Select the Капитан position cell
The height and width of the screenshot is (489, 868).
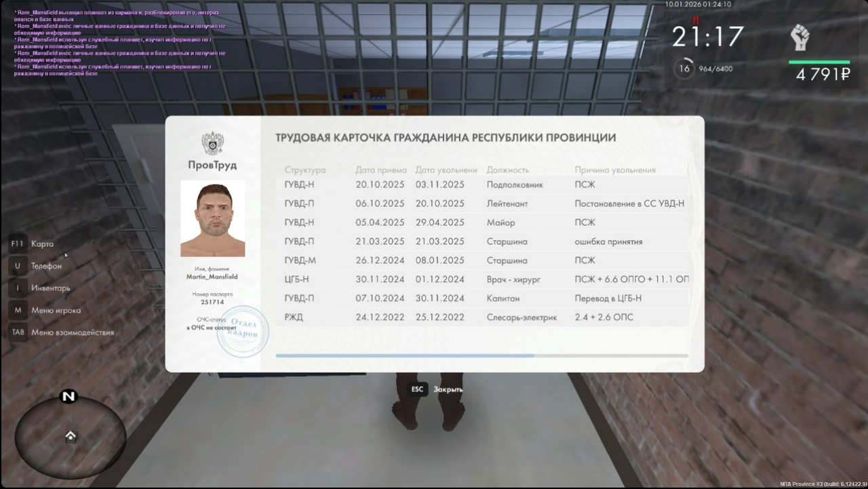tap(503, 298)
